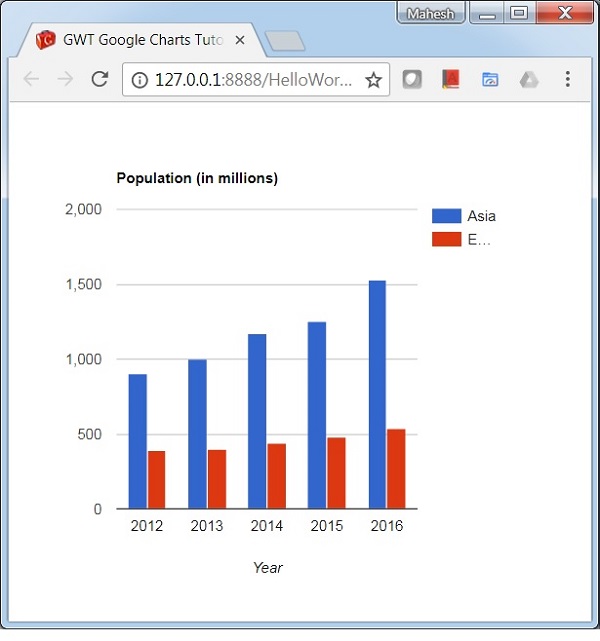Click the browser back arrow

click(31, 79)
